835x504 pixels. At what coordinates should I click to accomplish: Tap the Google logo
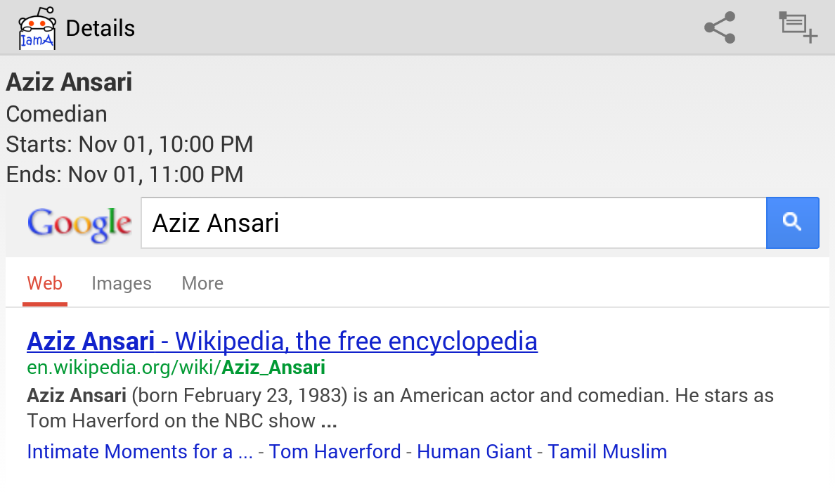[x=79, y=224]
